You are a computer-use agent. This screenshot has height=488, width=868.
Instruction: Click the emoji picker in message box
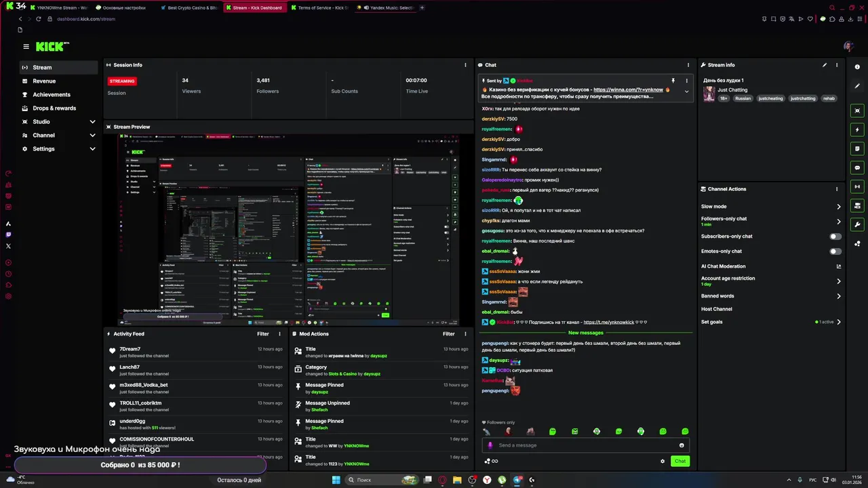(x=682, y=445)
